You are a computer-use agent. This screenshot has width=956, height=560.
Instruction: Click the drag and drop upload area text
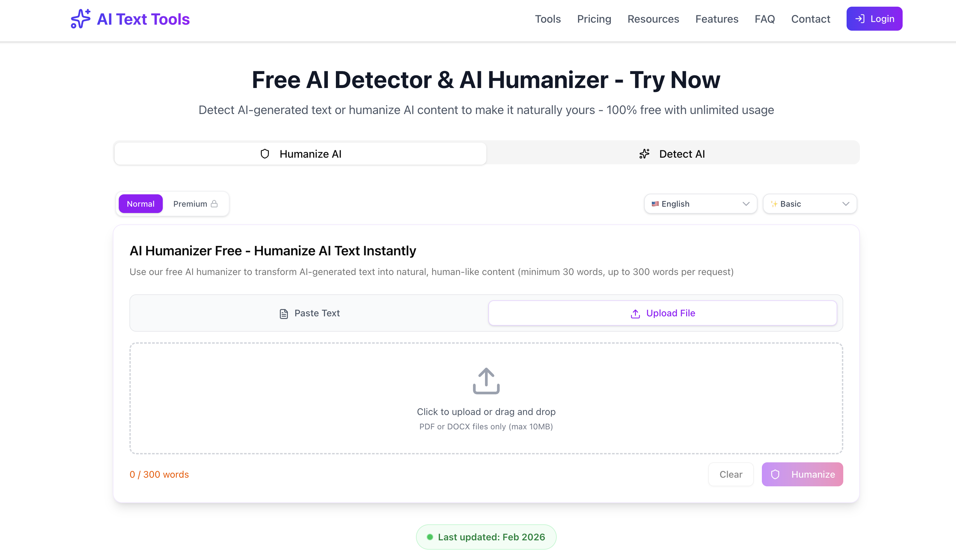pyautogui.click(x=486, y=412)
